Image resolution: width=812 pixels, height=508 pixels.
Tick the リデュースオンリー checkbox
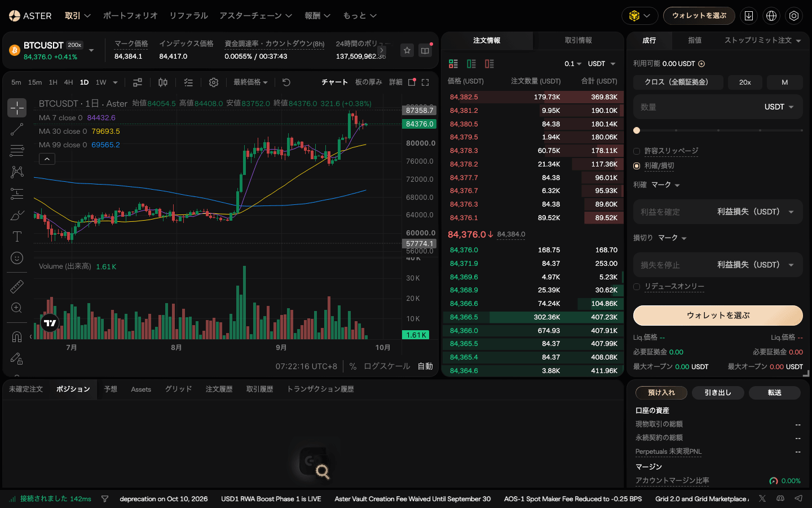tap(637, 287)
